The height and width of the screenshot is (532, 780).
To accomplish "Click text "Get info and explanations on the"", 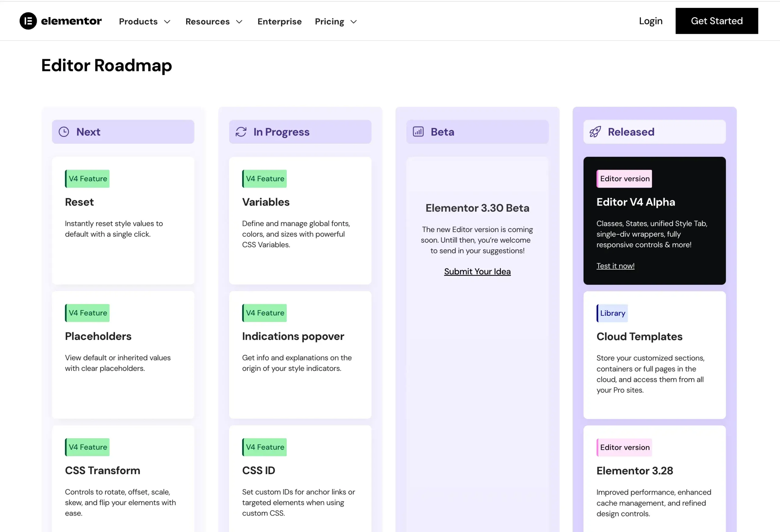I will pos(297,358).
